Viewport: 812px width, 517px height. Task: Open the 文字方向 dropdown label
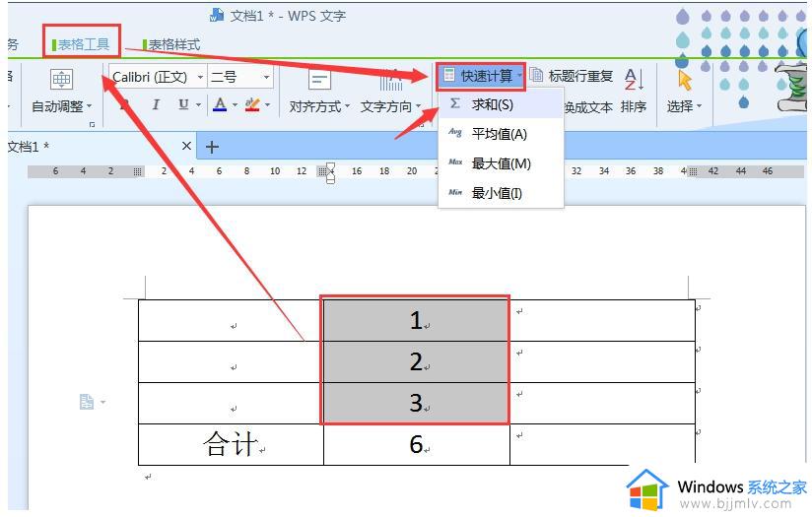tap(390, 106)
